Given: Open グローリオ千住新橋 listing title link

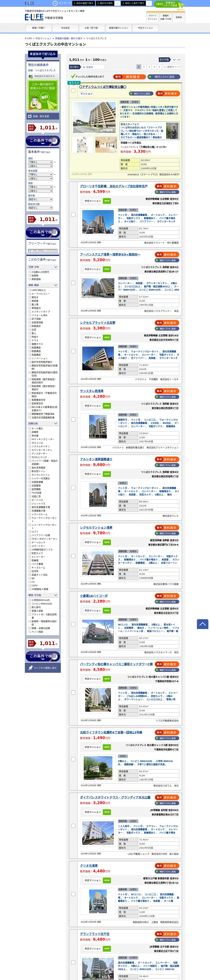Looking at the screenshot, I should pyautogui.click(x=114, y=186).
